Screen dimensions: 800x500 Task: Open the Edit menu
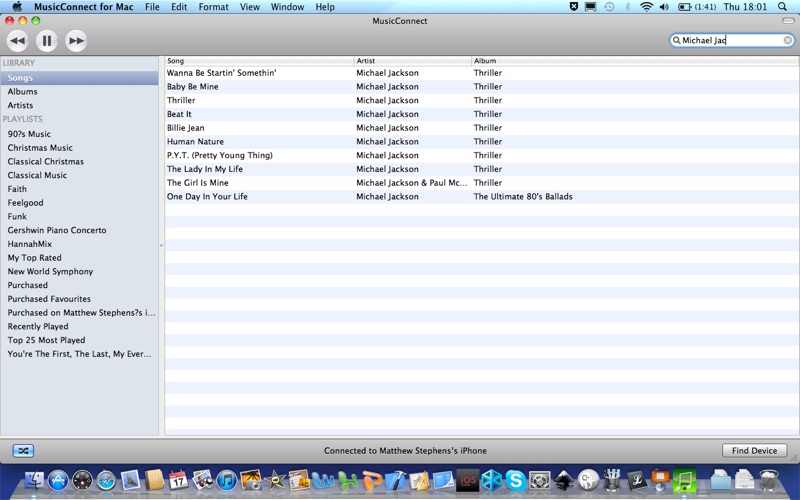(179, 7)
